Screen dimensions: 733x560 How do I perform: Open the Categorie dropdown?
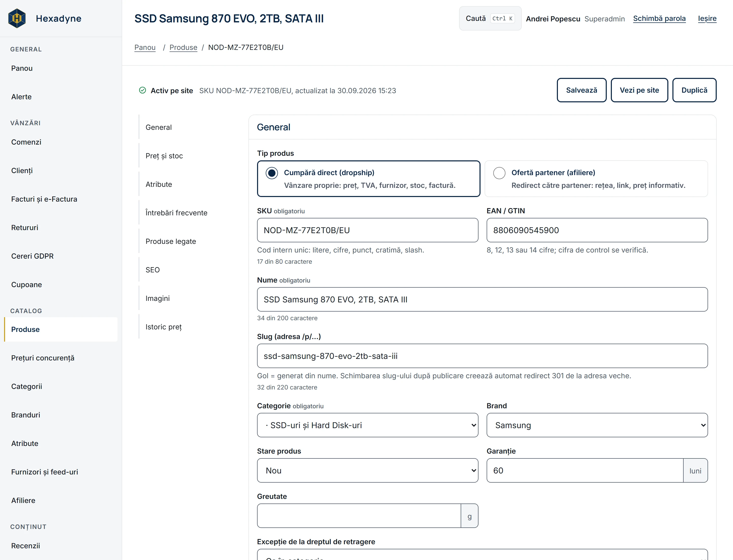coord(367,425)
